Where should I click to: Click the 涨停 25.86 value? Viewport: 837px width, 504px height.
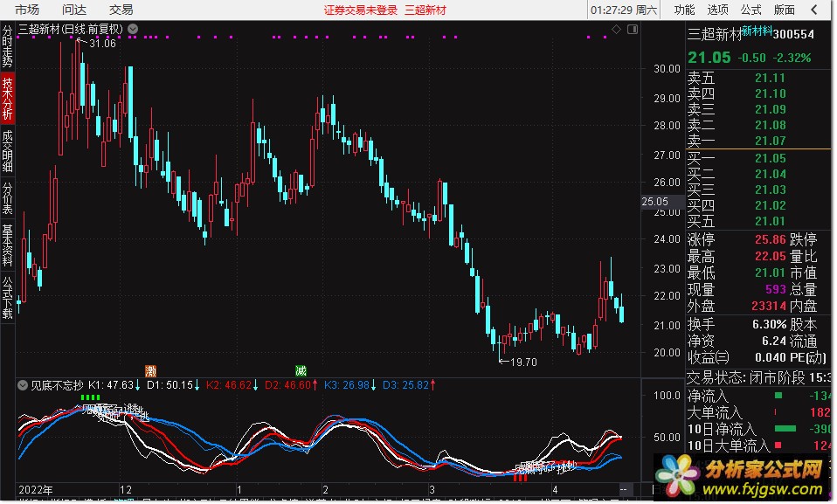(771, 239)
